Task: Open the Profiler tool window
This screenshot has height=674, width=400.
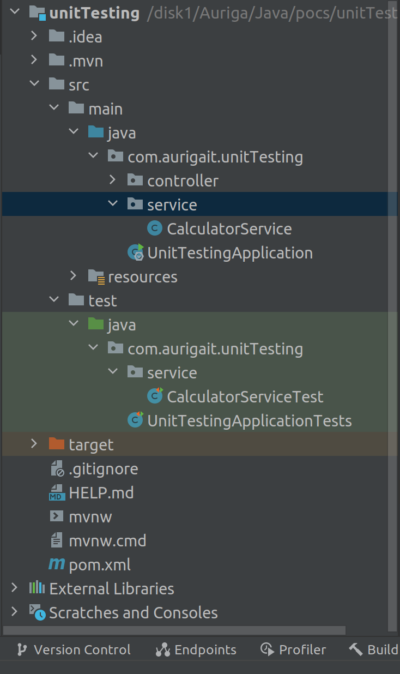Action: pos(293,649)
